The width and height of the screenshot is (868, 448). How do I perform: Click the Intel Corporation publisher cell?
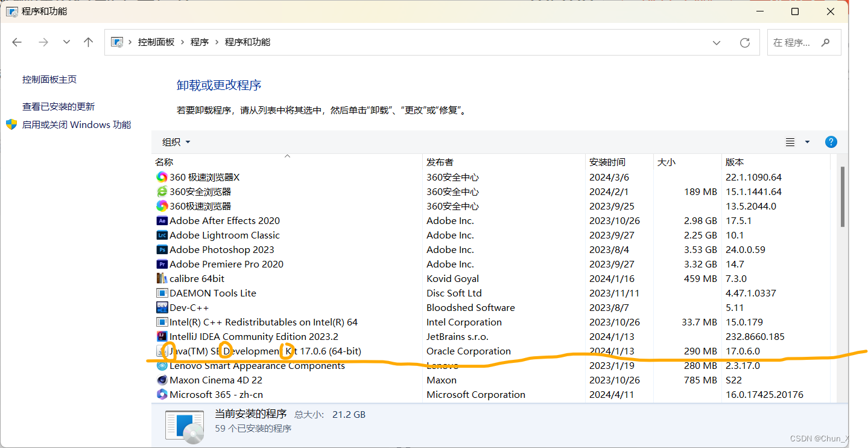coord(464,322)
